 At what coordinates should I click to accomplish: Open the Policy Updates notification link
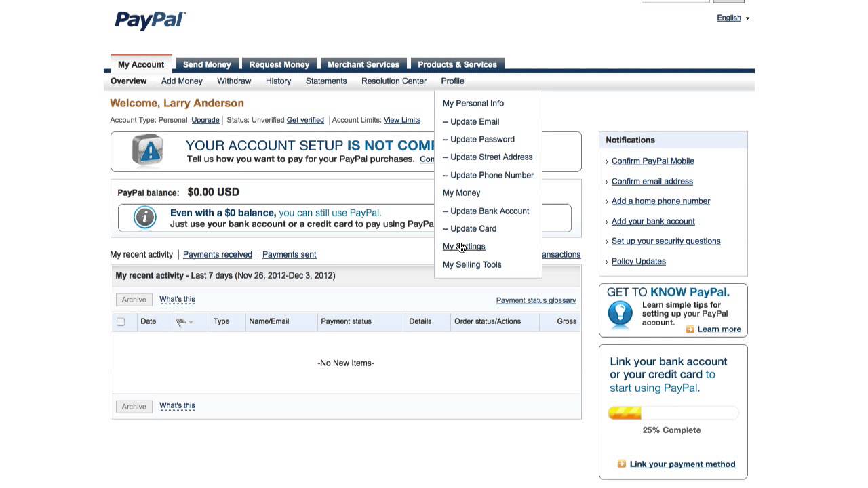(639, 261)
